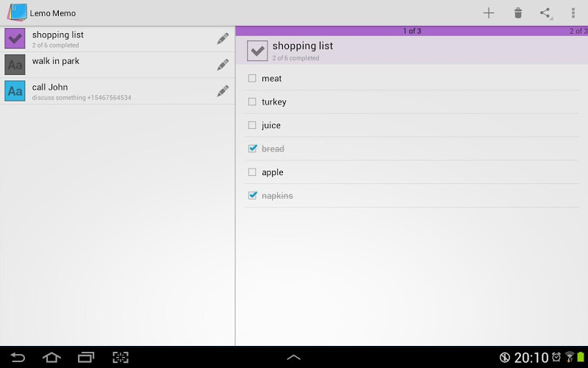Viewport: 588px width, 368px height.
Task: Open the share icon in the toolbar
Action: click(545, 13)
